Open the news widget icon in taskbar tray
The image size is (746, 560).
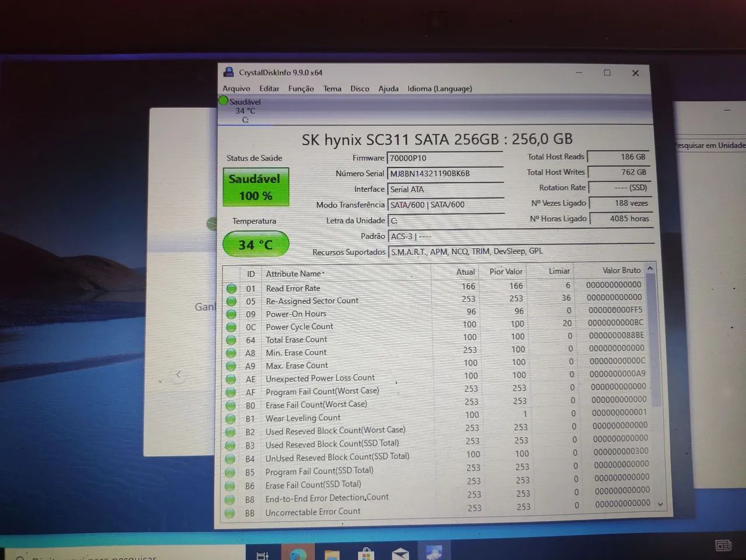pyautogui.click(x=723, y=546)
